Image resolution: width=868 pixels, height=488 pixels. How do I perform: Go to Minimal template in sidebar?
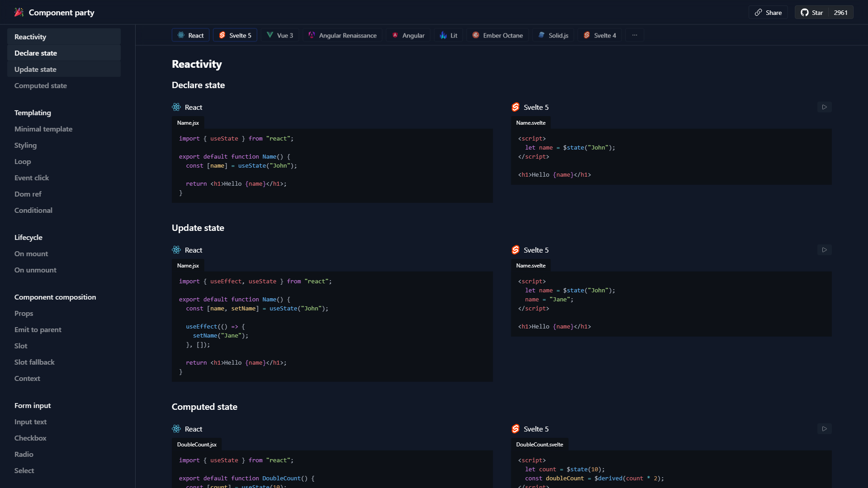coord(64,129)
